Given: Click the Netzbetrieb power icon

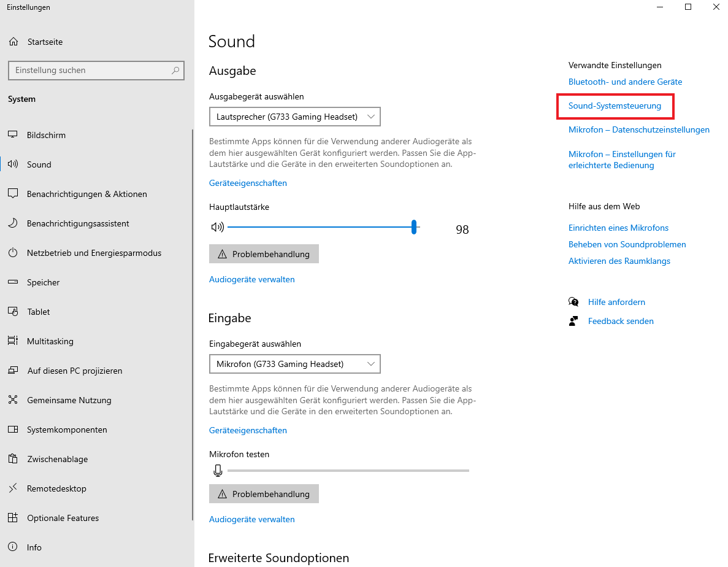Looking at the screenshot, I should click(13, 253).
